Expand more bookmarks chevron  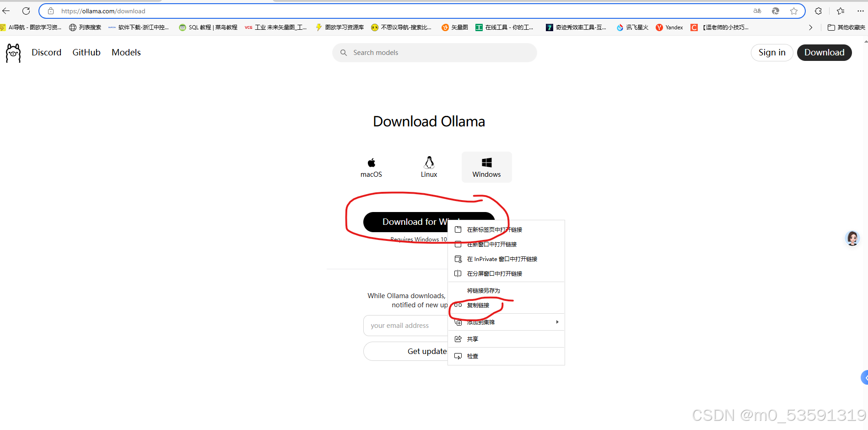811,27
